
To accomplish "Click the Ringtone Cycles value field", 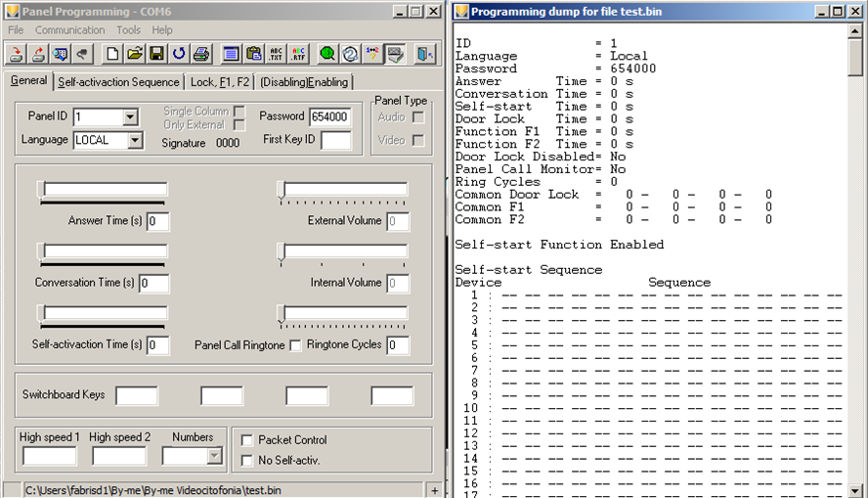I will click(x=398, y=345).
